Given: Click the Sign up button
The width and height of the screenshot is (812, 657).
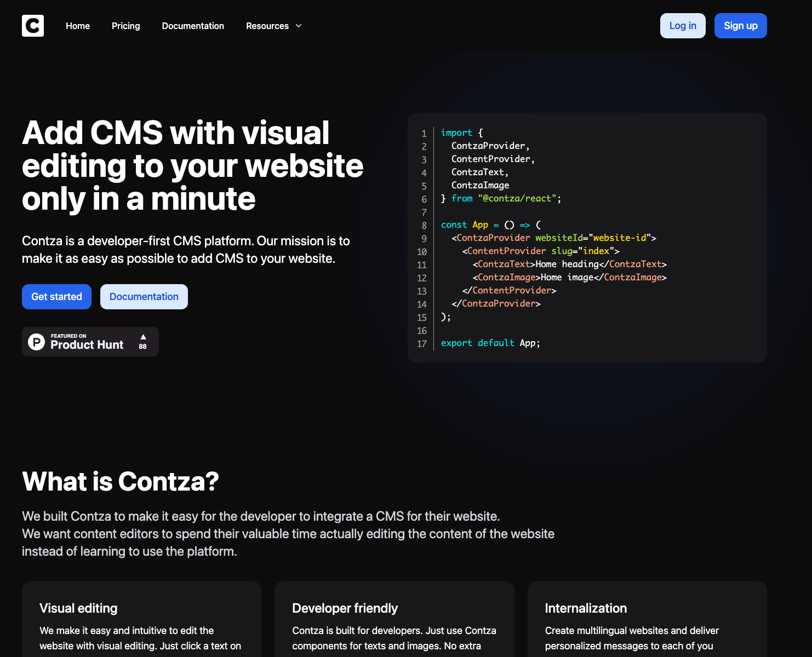Looking at the screenshot, I should [x=741, y=26].
